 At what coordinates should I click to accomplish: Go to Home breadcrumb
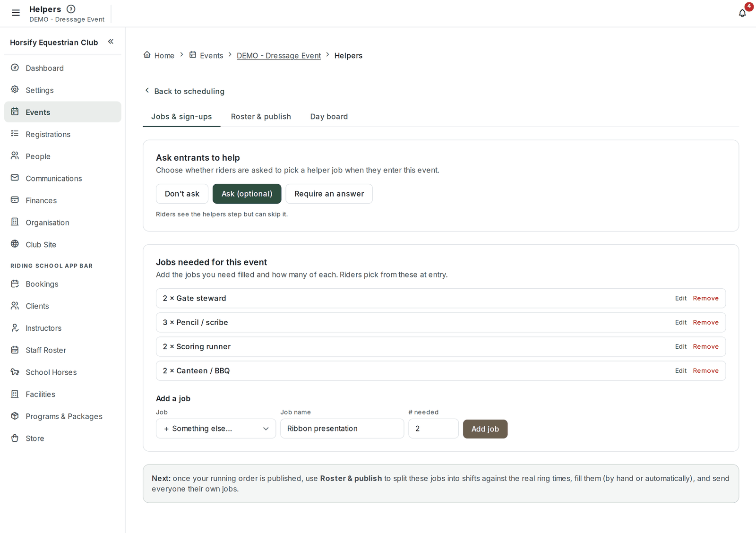pos(159,55)
